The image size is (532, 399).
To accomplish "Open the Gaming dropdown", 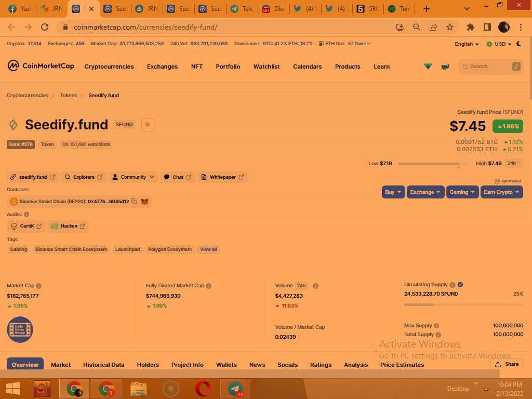I will pyautogui.click(x=462, y=192).
